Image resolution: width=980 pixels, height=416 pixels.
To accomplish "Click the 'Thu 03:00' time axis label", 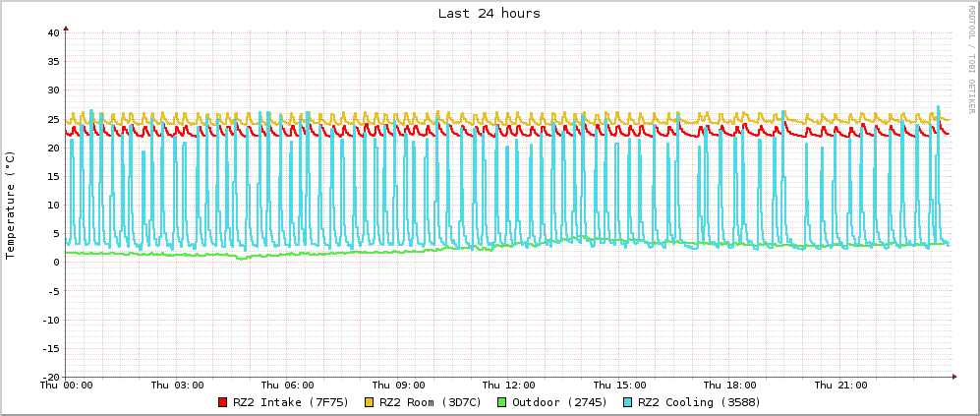I will [177, 386].
